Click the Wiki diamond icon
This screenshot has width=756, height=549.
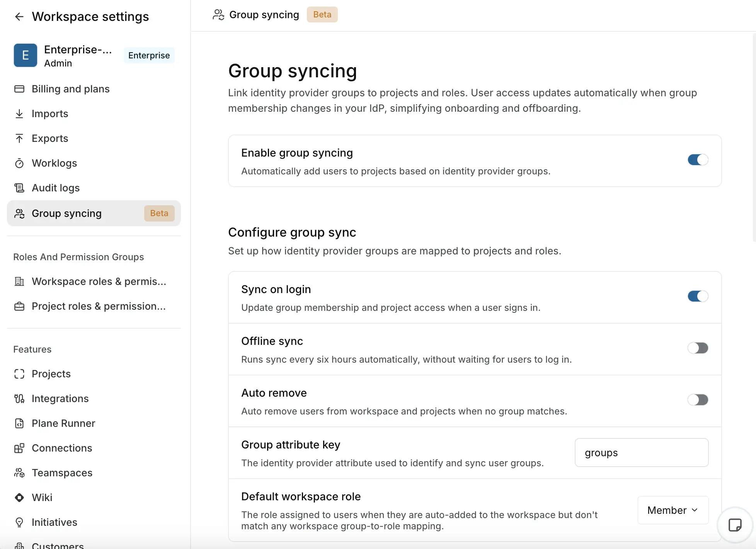[x=19, y=498]
